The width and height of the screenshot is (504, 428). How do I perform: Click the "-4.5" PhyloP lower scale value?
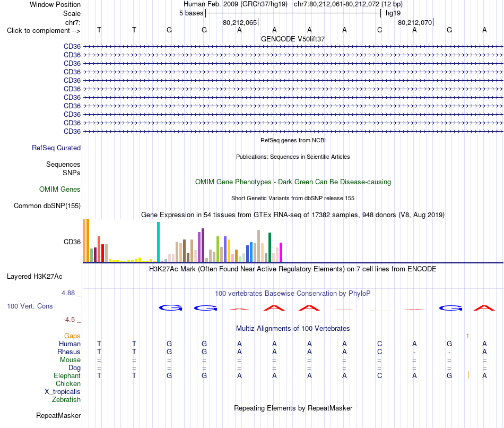(x=69, y=320)
